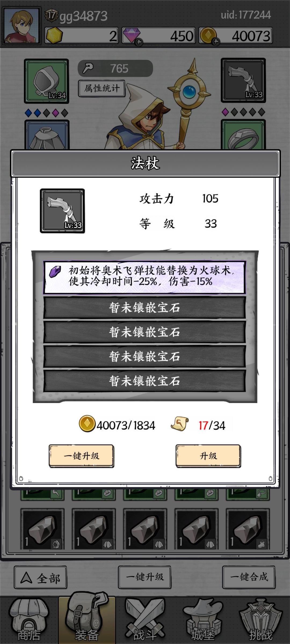The width and height of the screenshot is (290, 644).
Task: Expand the 全部 filter selector
Action: (x=41, y=577)
